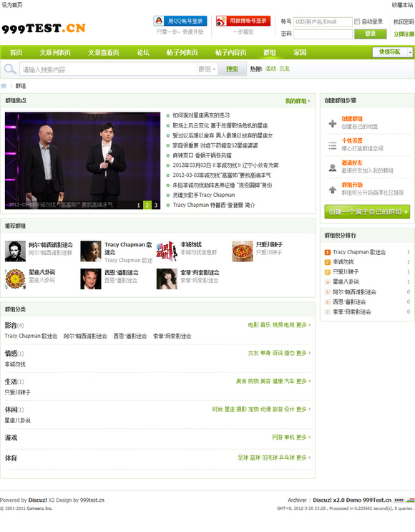Open 文章列表页 navigation item

(x=55, y=52)
